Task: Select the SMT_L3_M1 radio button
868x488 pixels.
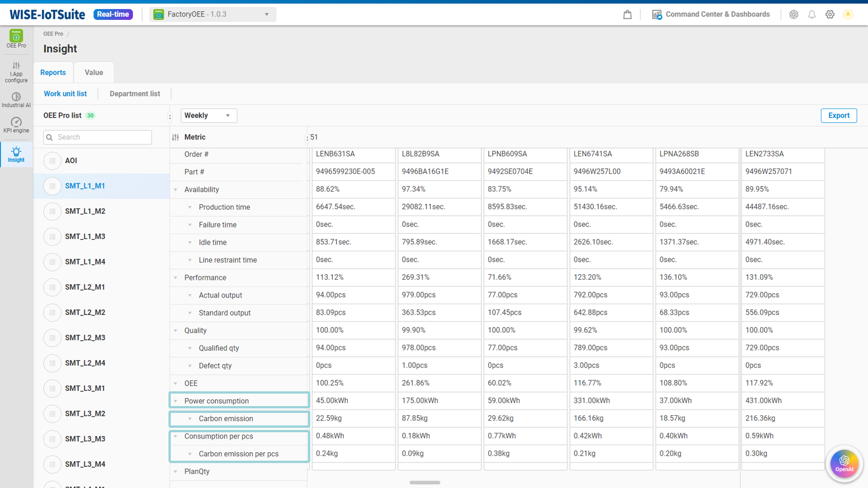Action: coord(52,388)
